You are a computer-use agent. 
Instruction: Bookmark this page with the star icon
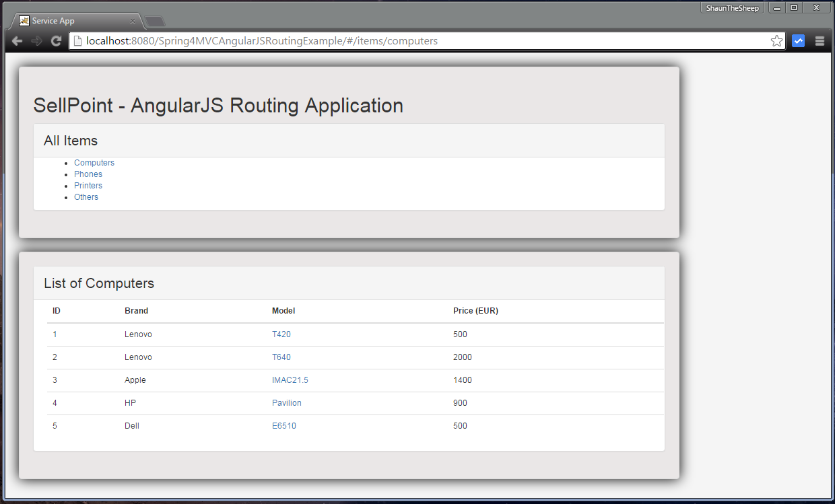click(x=776, y=40)
